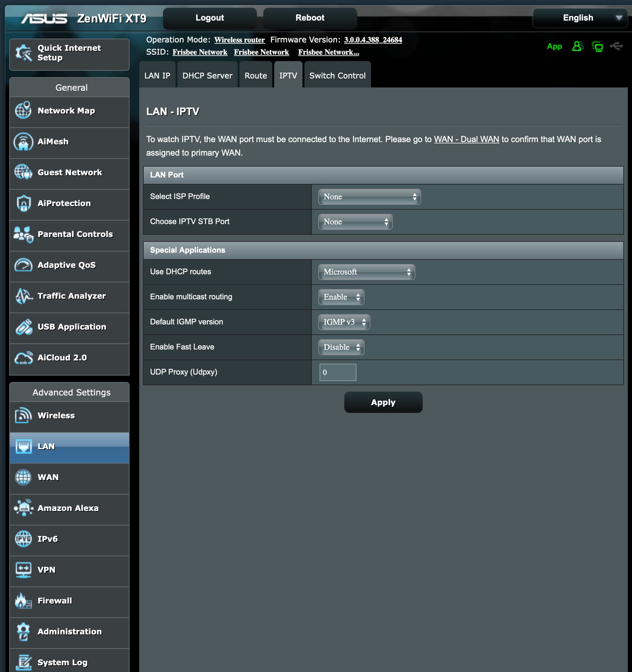Click the Firewall flame icon
Screen dimensions: 632x672
[23, 601]
